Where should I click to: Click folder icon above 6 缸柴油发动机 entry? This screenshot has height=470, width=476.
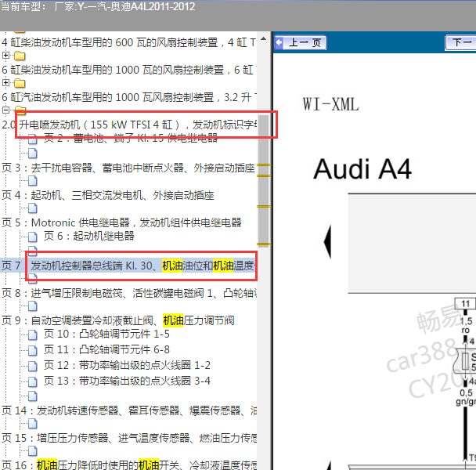(20, 56)
